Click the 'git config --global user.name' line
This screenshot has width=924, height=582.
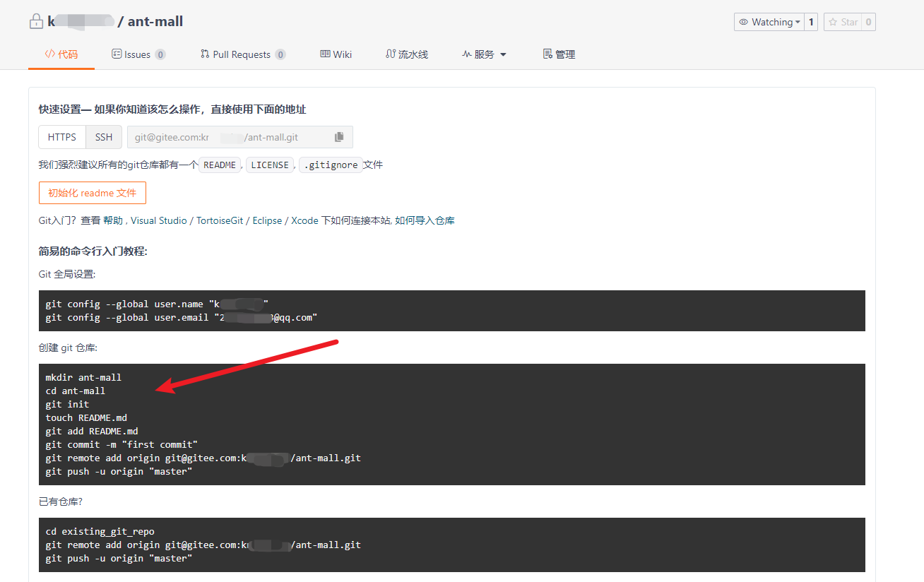pyautogui.click(x=157, y=304)
